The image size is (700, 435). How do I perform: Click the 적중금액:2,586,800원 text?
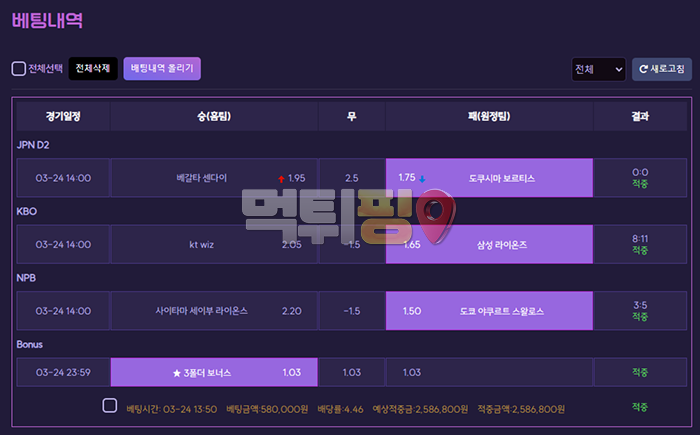coord(521,409)
